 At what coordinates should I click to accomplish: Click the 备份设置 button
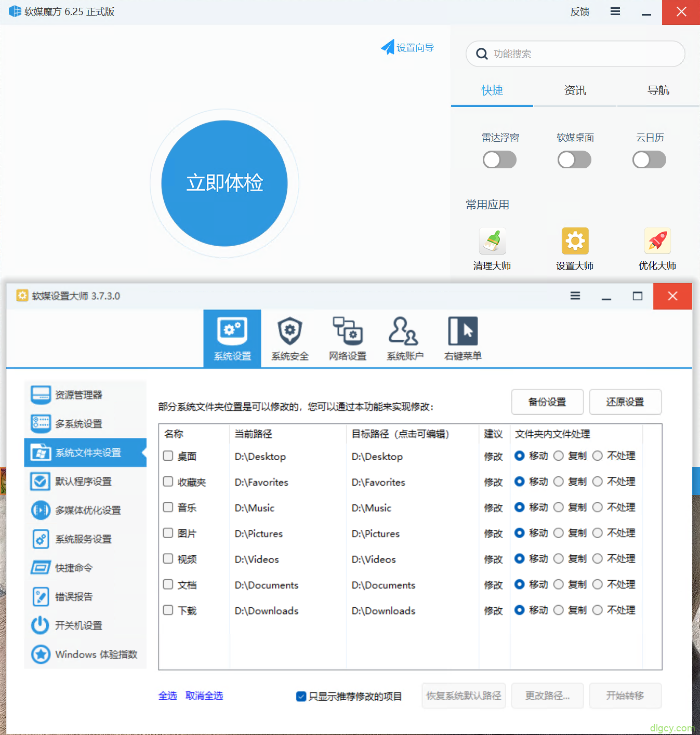(547, 402)
